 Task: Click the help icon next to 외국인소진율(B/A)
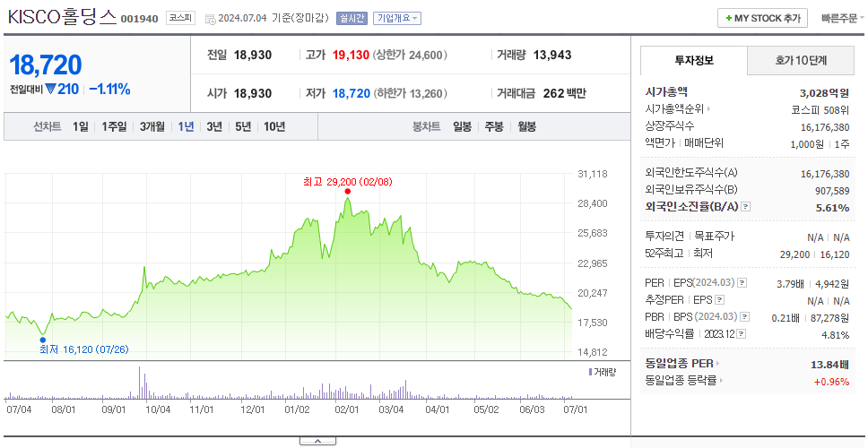coord(746,207)
